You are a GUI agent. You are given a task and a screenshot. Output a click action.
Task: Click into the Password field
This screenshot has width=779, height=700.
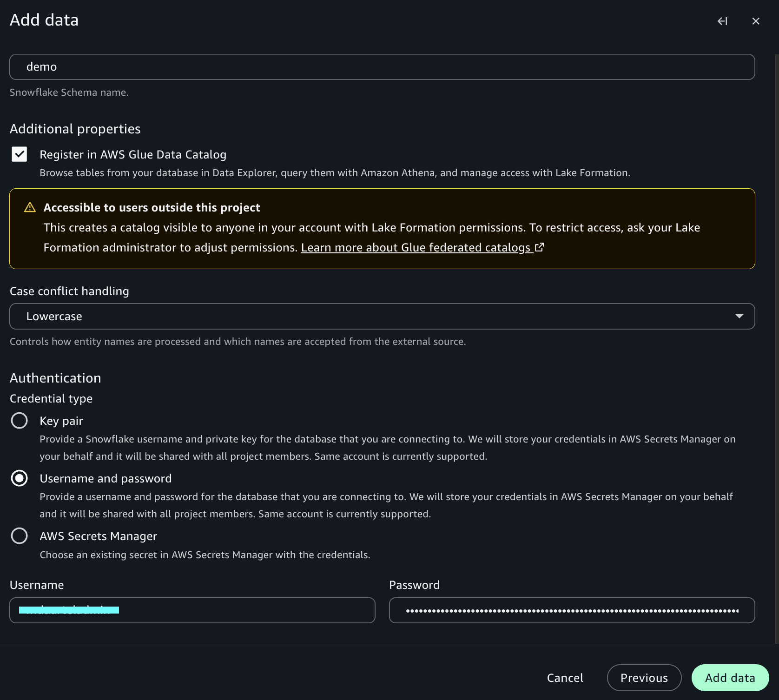pos(572,610)
